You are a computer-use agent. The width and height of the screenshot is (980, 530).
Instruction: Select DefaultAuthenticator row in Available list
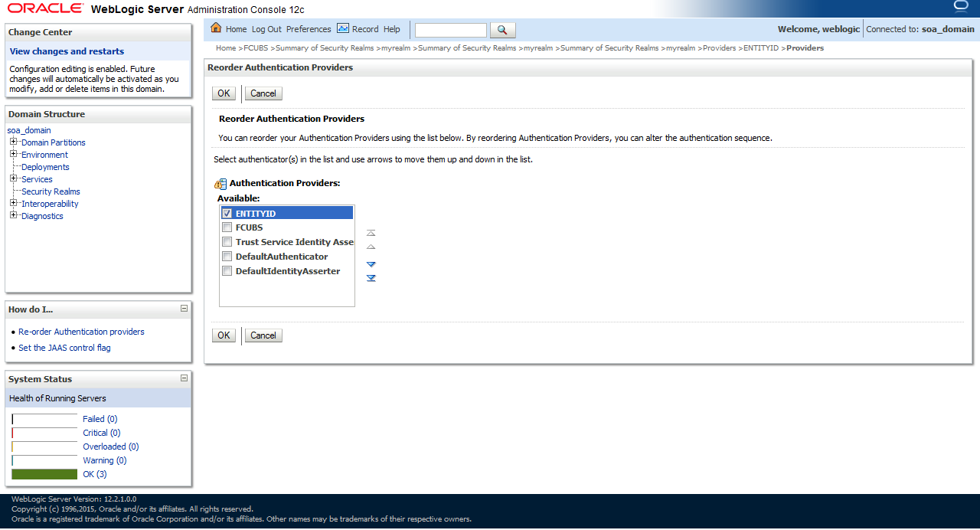click(286, 257)
